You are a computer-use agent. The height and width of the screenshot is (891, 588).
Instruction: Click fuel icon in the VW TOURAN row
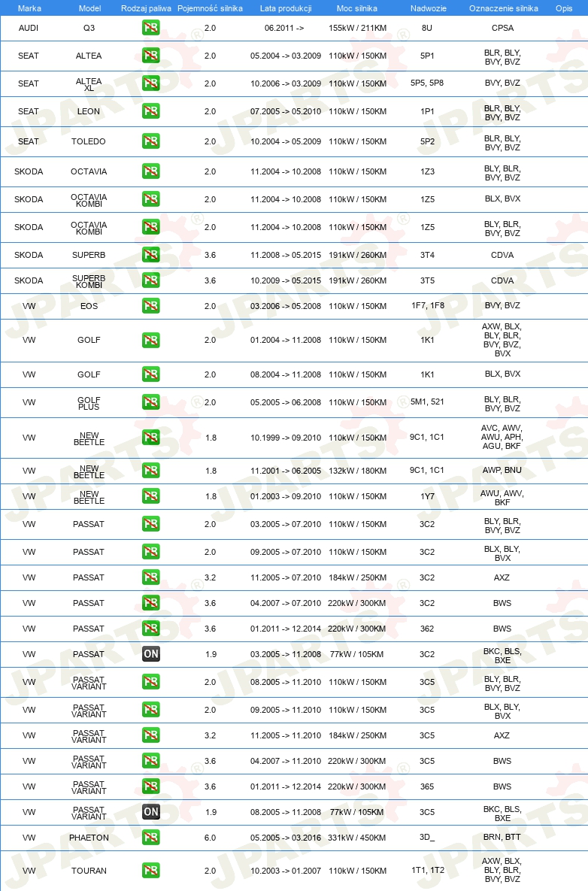tap(150, 871)
